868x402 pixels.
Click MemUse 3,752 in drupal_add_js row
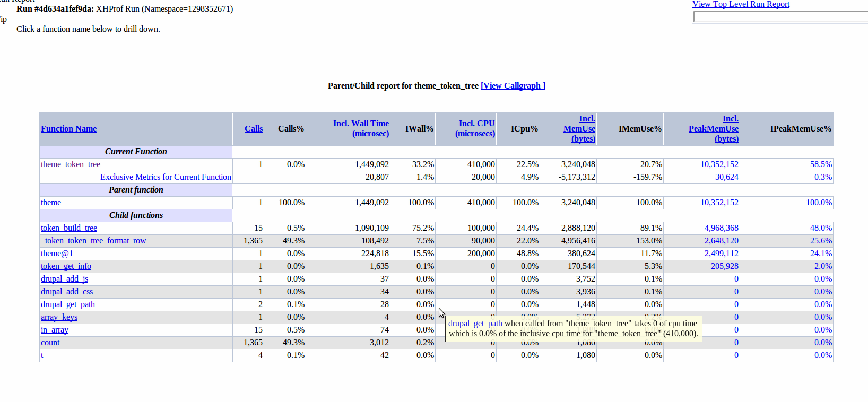click(x=586, y=279)
